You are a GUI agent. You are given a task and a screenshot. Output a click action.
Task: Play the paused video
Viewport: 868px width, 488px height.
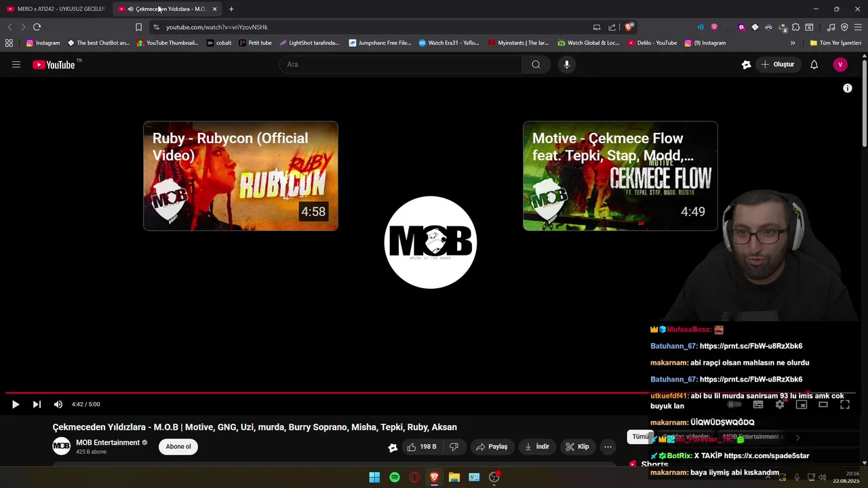[x=15, y=404]
